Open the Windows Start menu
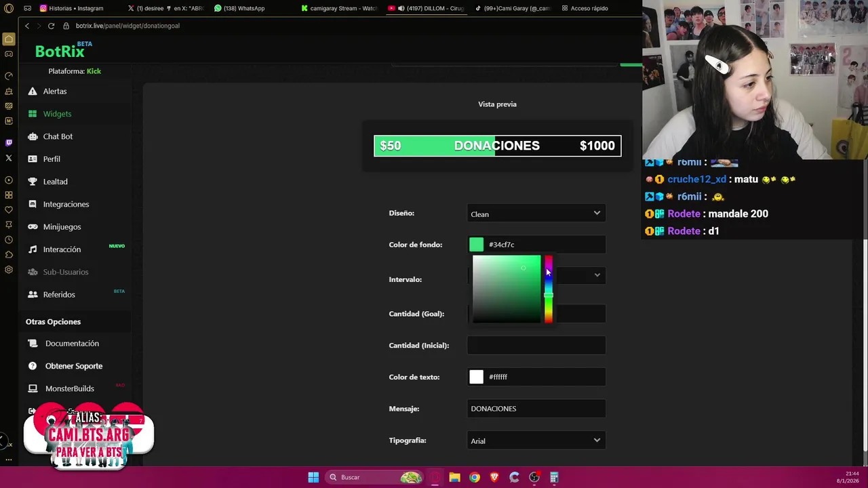The height and width of the screenshot is (488, 868). 313,477
